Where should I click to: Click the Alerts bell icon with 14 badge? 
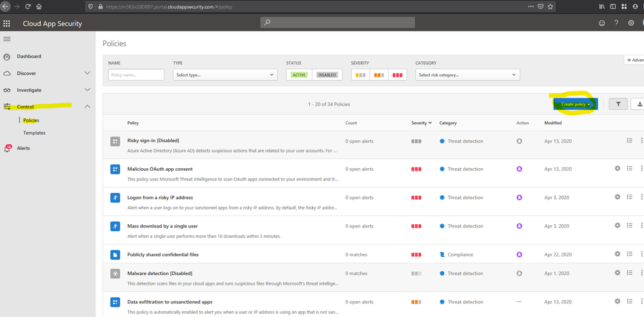pyautogui.click(x=7, y=148)
